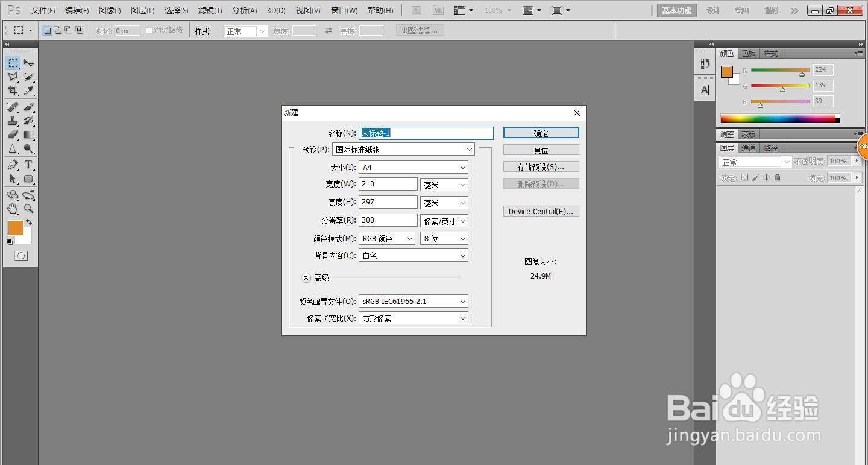Open the width unit 毫米 dropdown
The height and width of the screenshot is (465, 868).
444,185
